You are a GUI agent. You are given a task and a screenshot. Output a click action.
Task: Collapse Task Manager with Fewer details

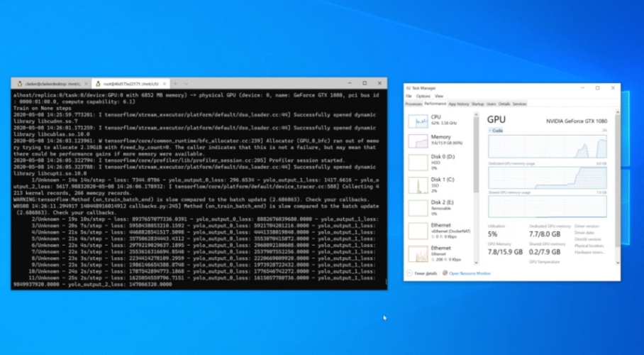(x=421, y=273)
